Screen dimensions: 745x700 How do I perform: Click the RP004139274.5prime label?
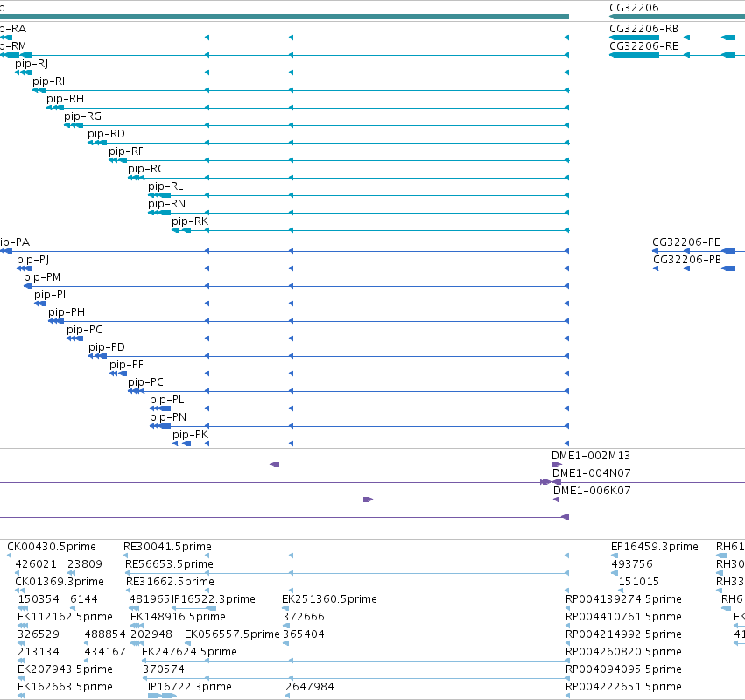tap(623, 599)
